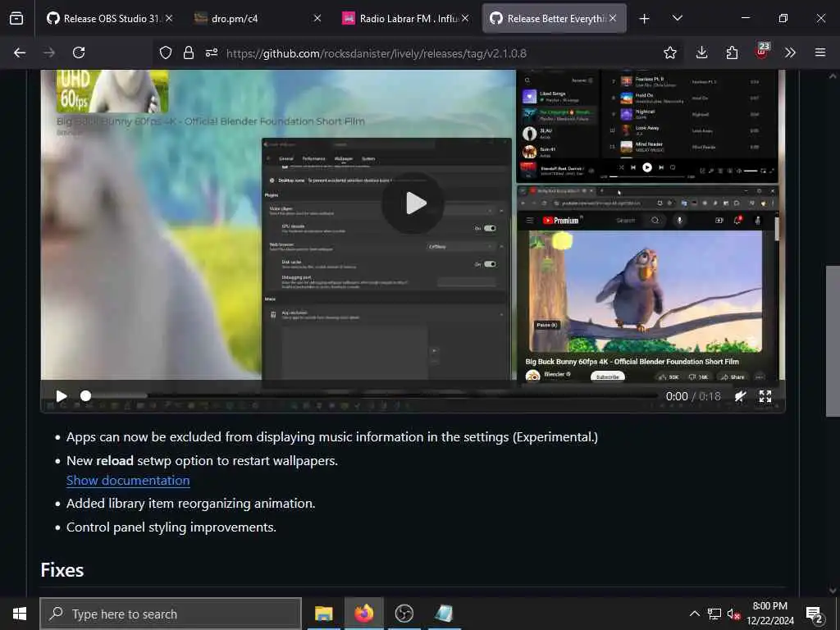This screenshot has width=840, height=630.
Task: Open site permissions icon in address bar
Action: (212, 52)
